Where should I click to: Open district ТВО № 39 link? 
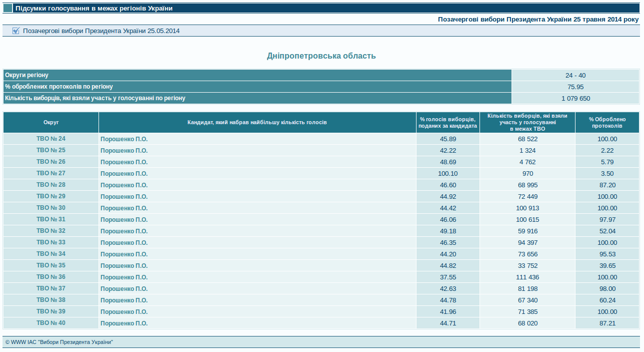[51, 311]
